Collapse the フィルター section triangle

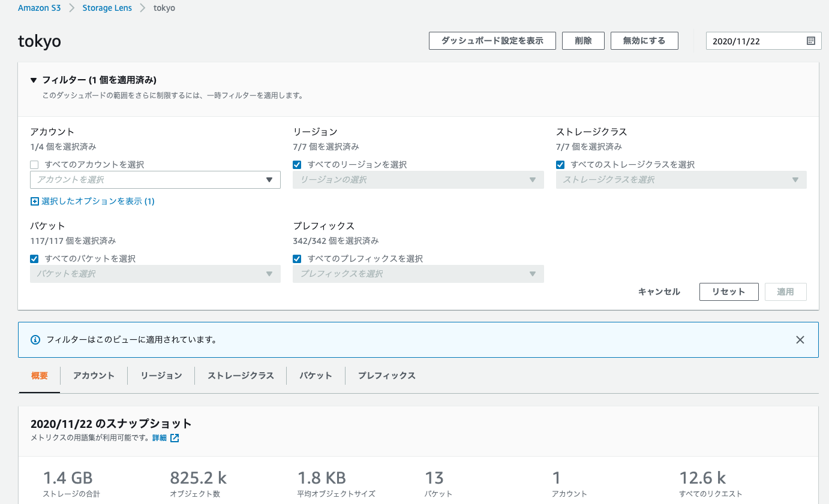coord(34,80)
